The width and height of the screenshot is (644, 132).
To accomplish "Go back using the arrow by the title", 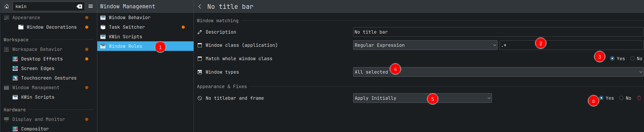I will click(200, 6).
